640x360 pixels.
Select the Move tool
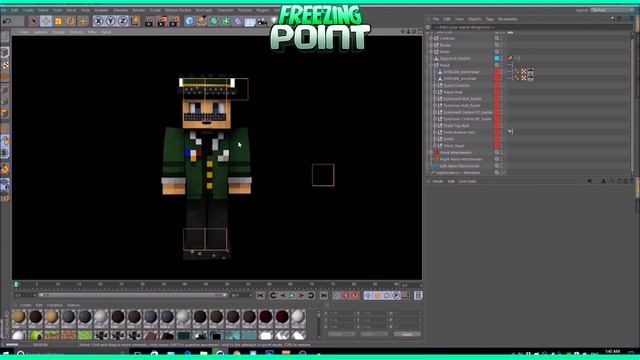click(46, 21)
